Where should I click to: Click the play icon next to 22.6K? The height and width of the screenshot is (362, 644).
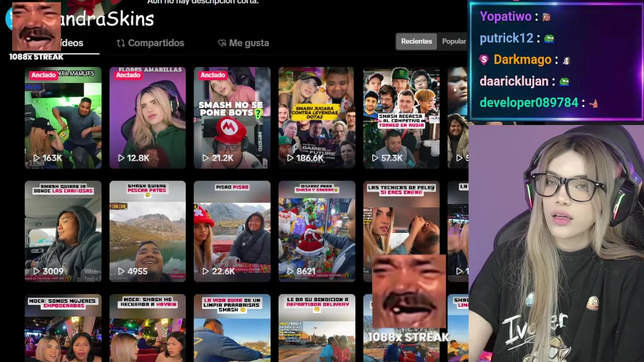click(x=205, y=271)
